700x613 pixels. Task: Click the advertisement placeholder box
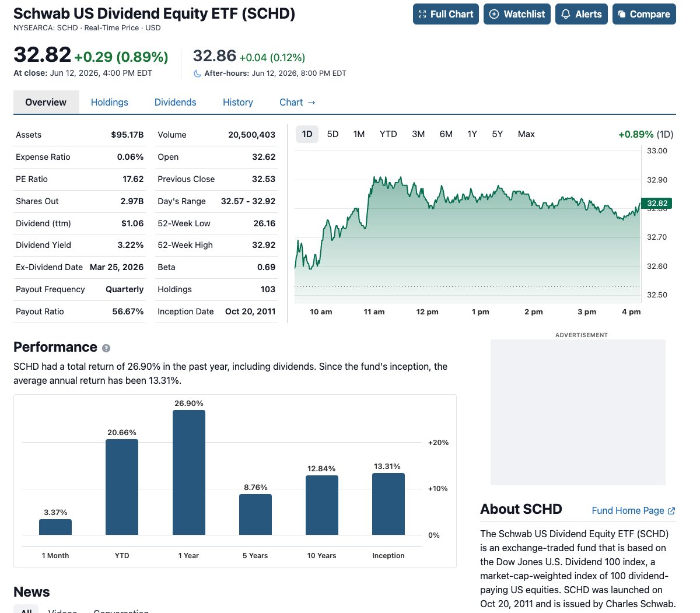578,412
